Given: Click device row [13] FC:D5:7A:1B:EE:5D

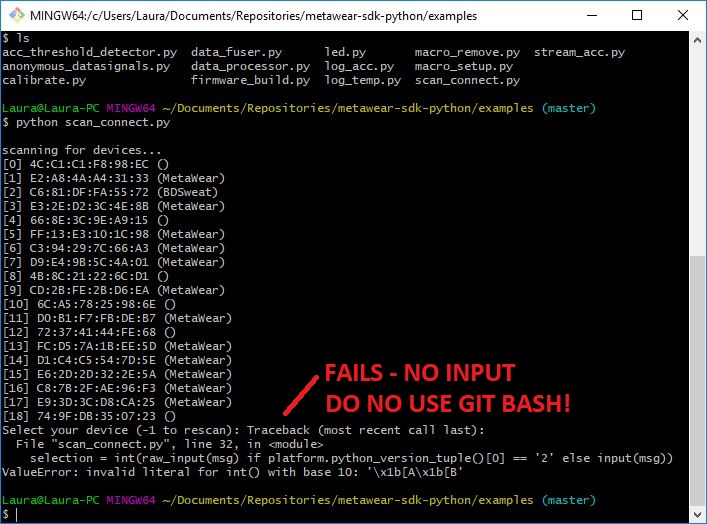Looking at the screenshot, I should click(x=117, y=346).
